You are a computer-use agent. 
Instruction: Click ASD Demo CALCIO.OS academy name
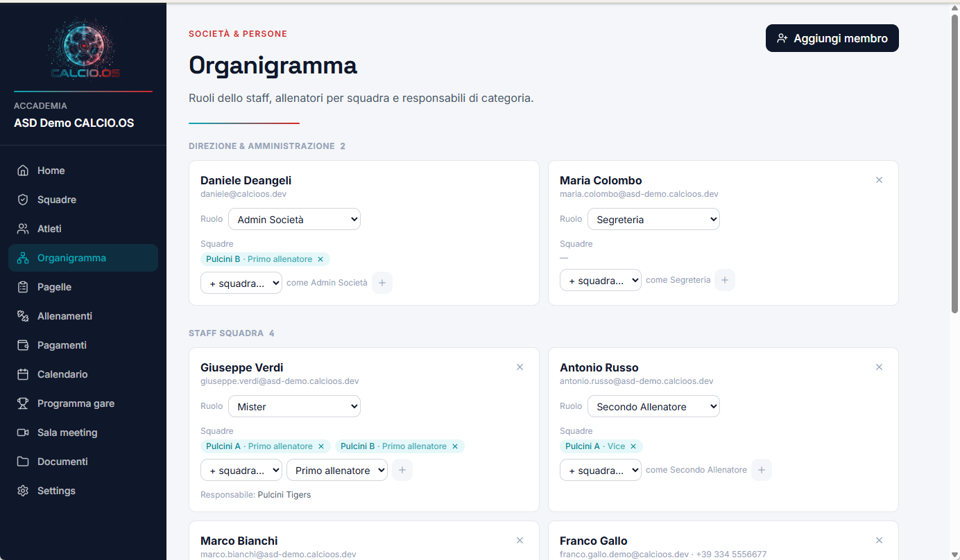click(74, 123)
